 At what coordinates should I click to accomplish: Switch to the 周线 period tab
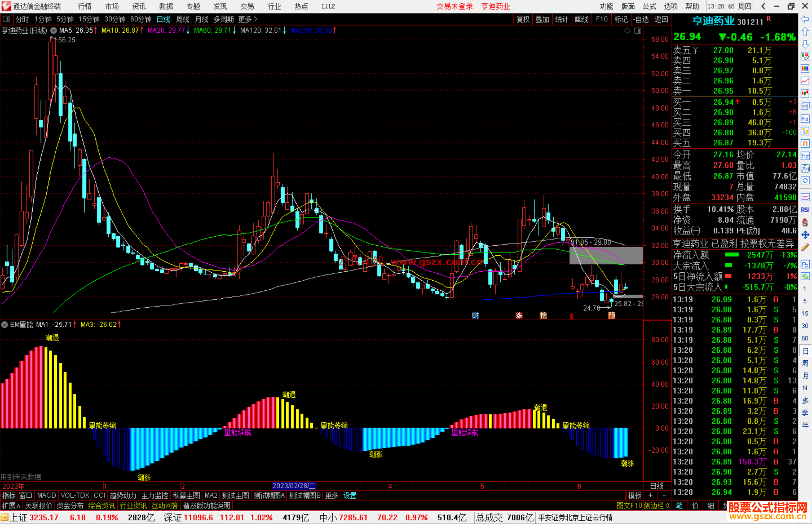(183, 19)
